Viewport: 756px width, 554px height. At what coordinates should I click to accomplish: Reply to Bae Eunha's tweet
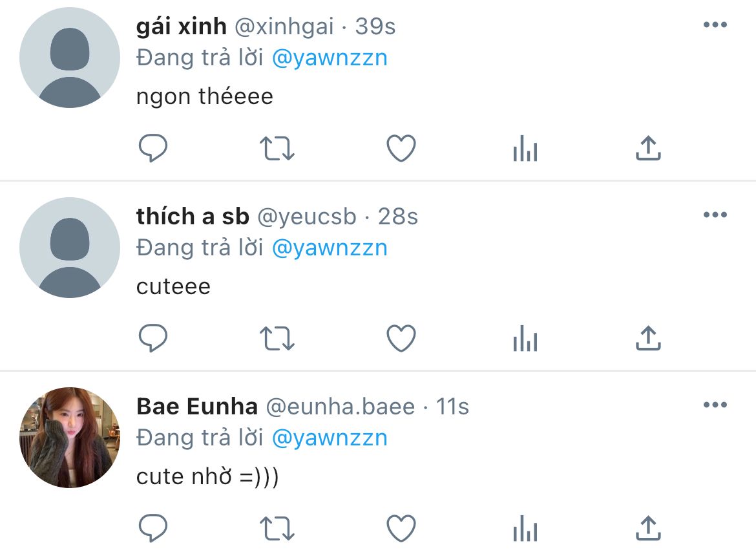pos(153,528)
